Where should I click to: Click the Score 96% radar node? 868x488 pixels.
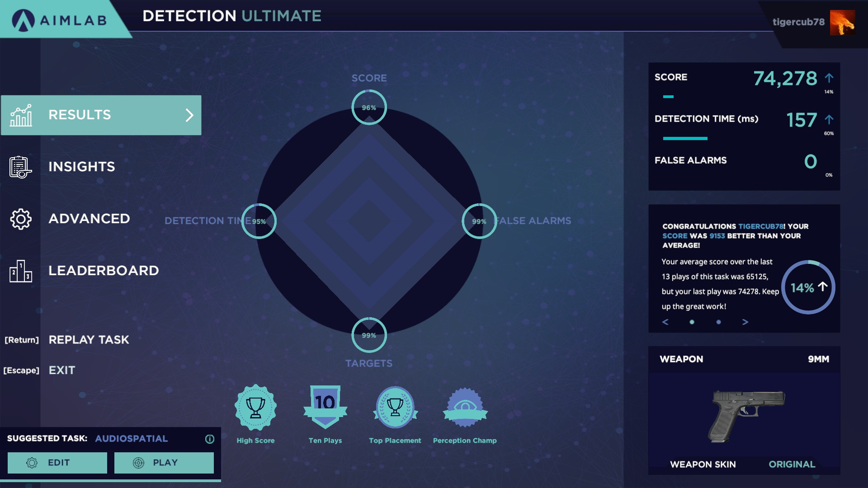tap(369, 108)
